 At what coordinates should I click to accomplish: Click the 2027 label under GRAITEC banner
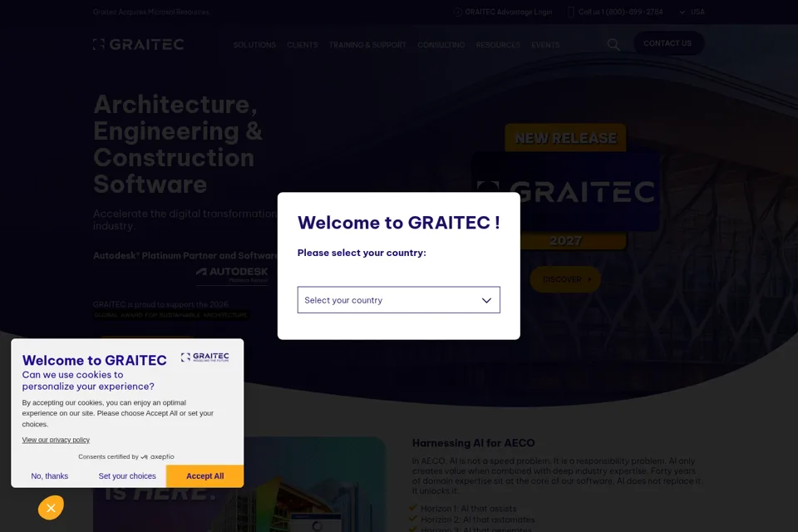click(x=565, y=241)
